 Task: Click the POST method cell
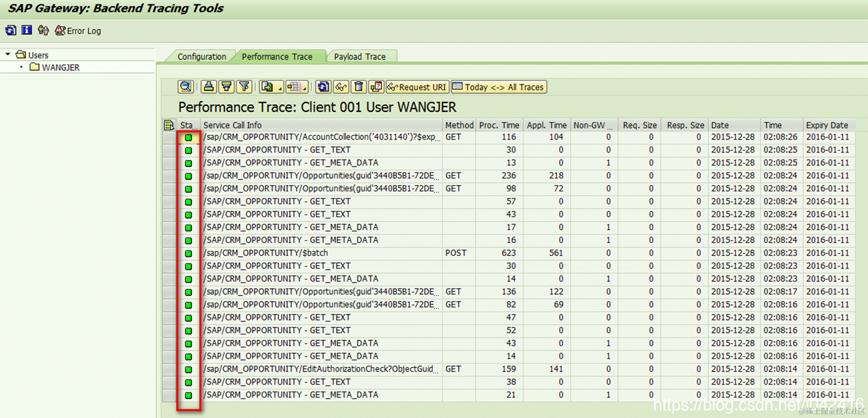(x=456, y=253)
